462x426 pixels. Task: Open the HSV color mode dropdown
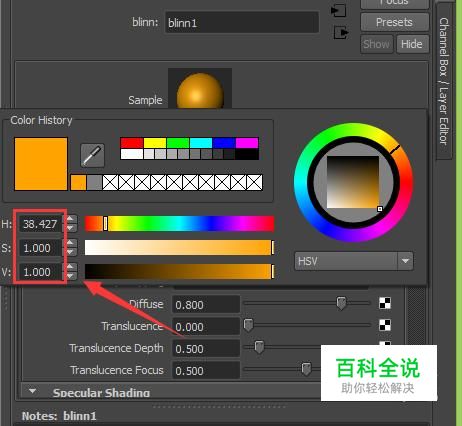point(354,261)
